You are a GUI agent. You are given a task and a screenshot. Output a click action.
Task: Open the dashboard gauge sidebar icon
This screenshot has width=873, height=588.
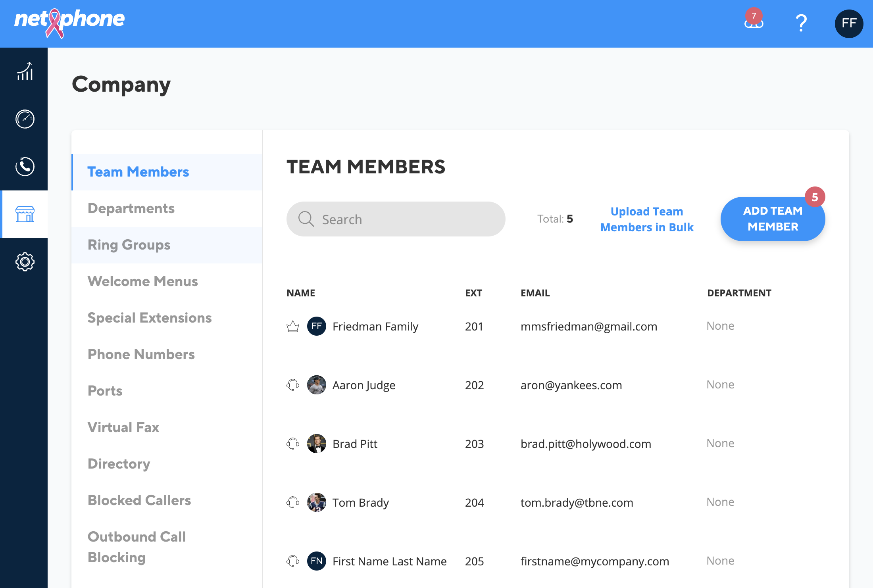(x=25, y=119)
